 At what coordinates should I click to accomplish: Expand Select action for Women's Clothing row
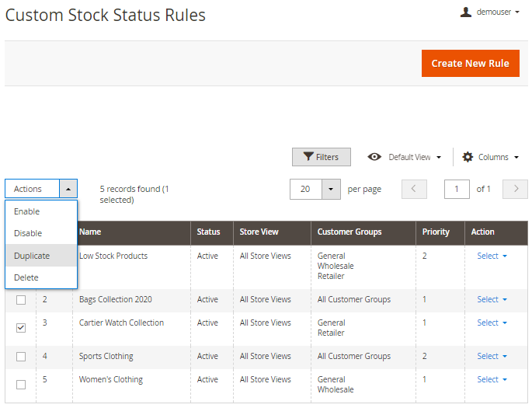[492, 379]
